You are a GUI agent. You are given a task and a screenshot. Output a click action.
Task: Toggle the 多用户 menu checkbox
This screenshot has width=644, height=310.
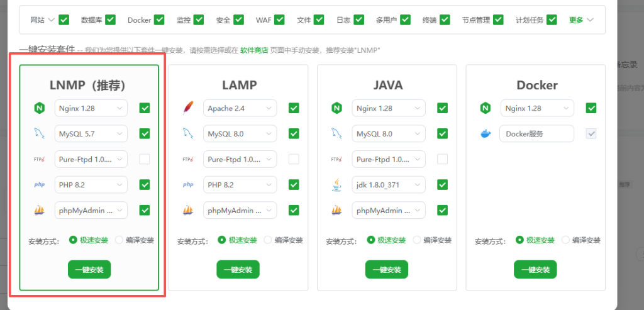(x=406, y=19)
